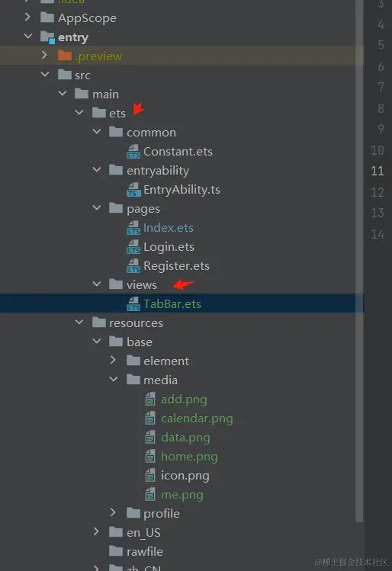Click the AppScope folder icon
Image resolution: width=392 pixels, height=571 pixels.
coord(47,18)
